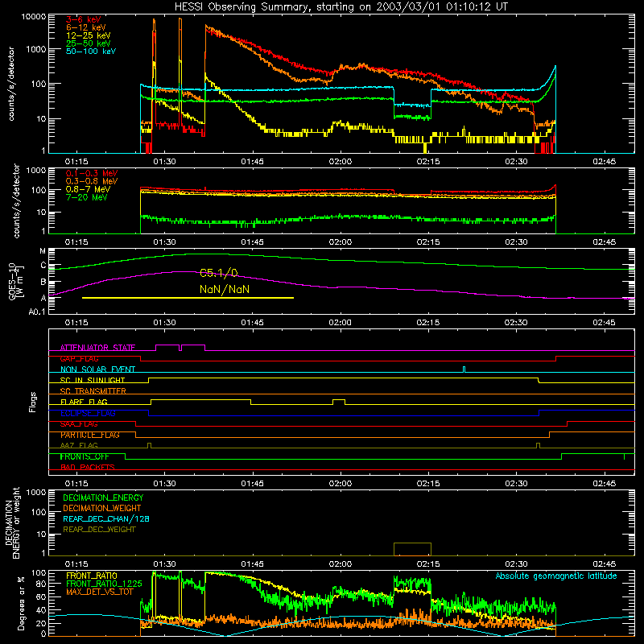Click the C5.1/D flare class annotation

[x=218, y=273]
